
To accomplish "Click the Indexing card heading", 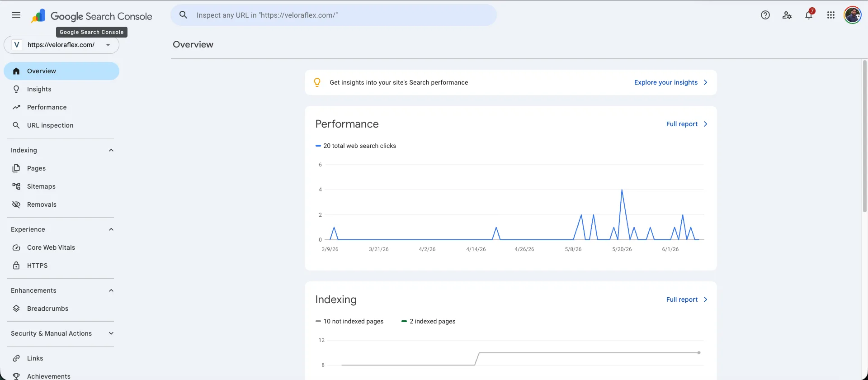I will click(336, 299).
